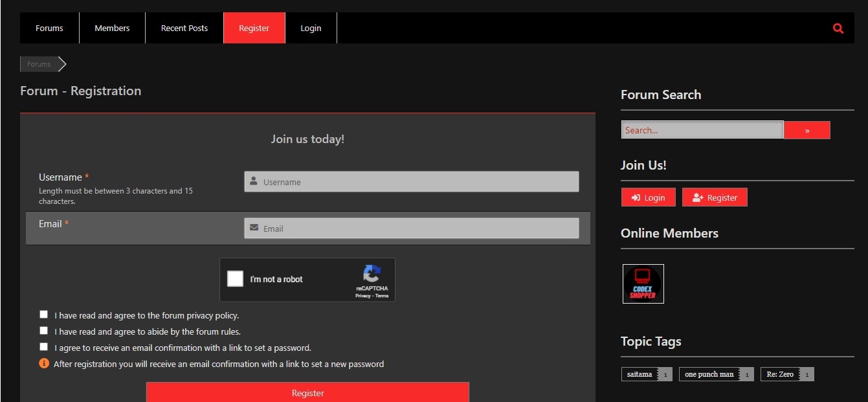Select the Register tab in navigation
The image size is (868, 402).
254,28
